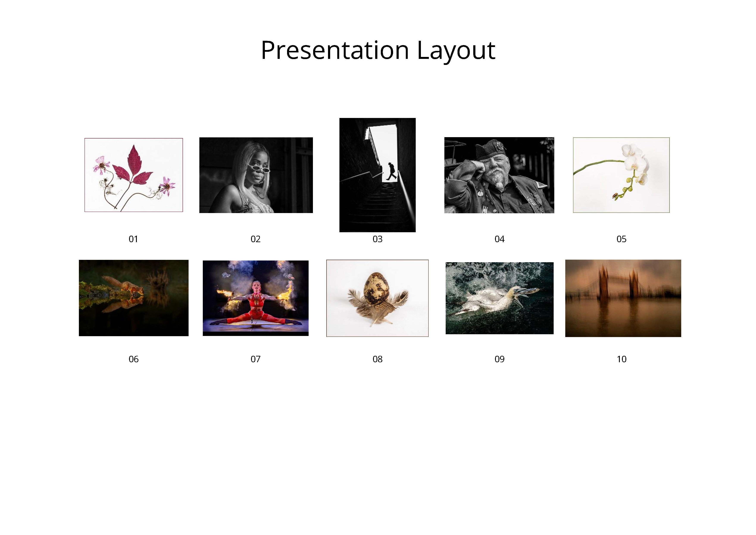Open the fire dancer splits photo
The image size is (756, 535).
[256, 298]
